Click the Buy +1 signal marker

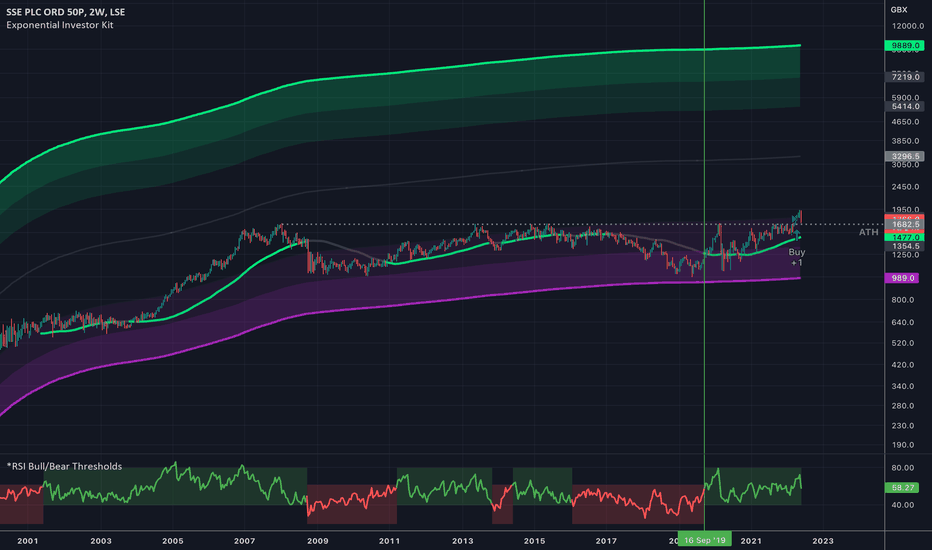pos(796,257)
